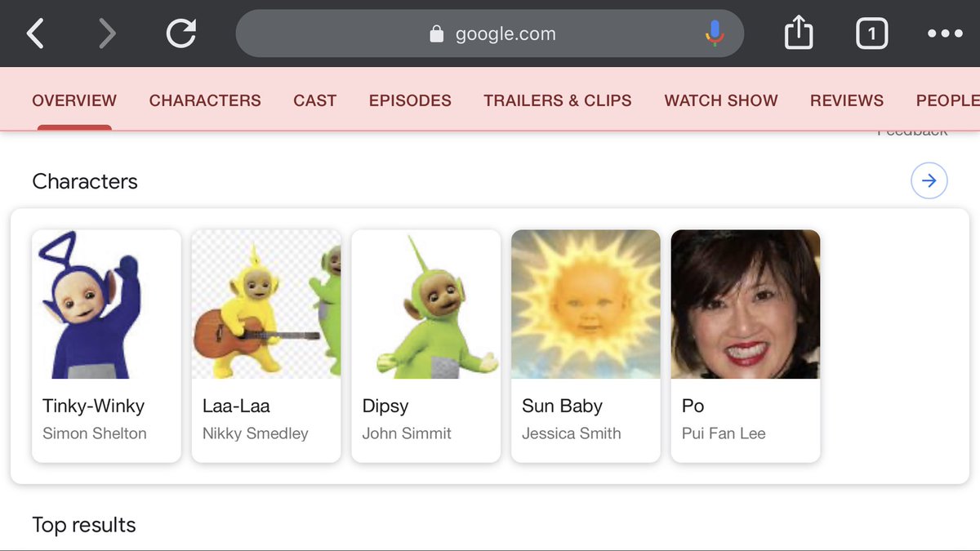Click the Dipsy name
980x551 pixels.
point(385,407)
